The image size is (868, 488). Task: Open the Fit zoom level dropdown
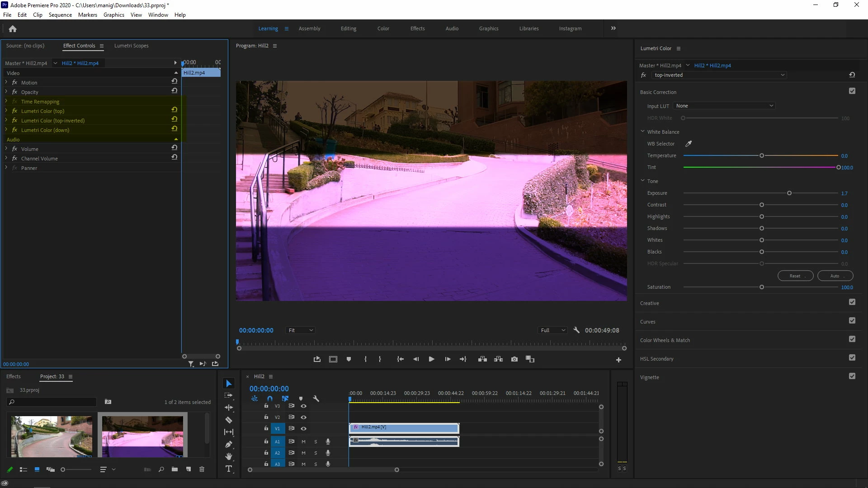click(x=301, y=330)
